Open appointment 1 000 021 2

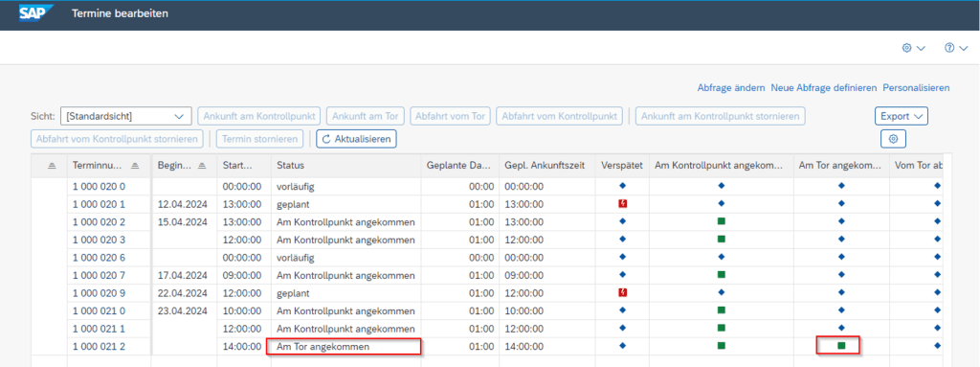pyautogui.click(x=99, y=346)
